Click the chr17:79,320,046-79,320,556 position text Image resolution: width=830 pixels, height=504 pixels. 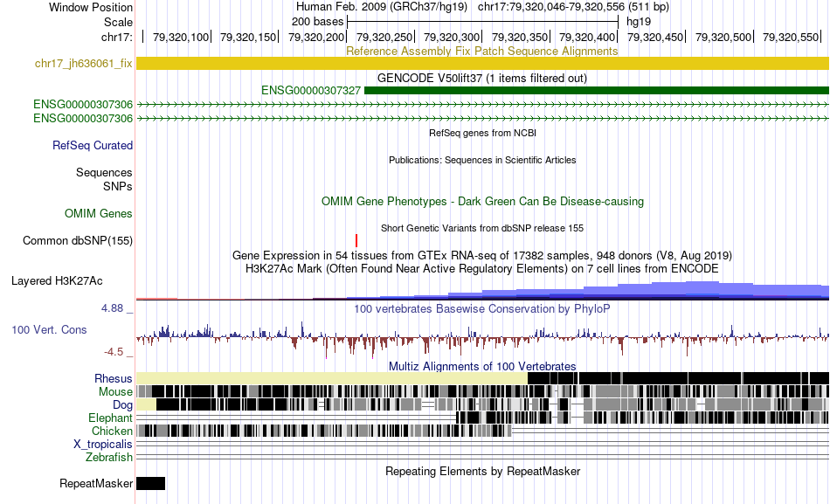551,7
